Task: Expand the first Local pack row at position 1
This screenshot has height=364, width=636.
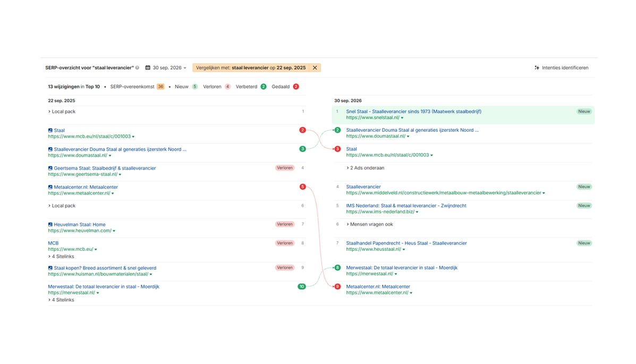Action: pyautogui.click(x=62, y=112)
